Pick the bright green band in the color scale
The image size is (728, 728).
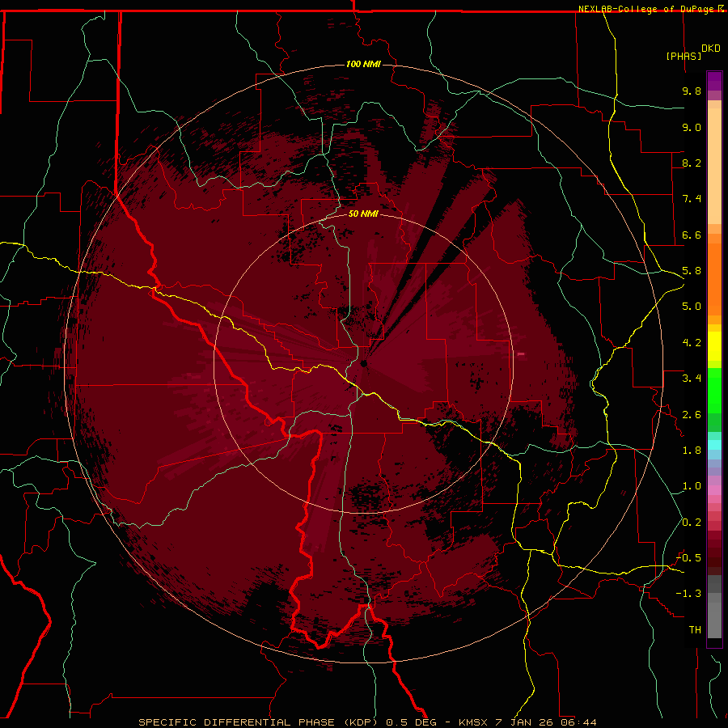(x=714, y=390)
